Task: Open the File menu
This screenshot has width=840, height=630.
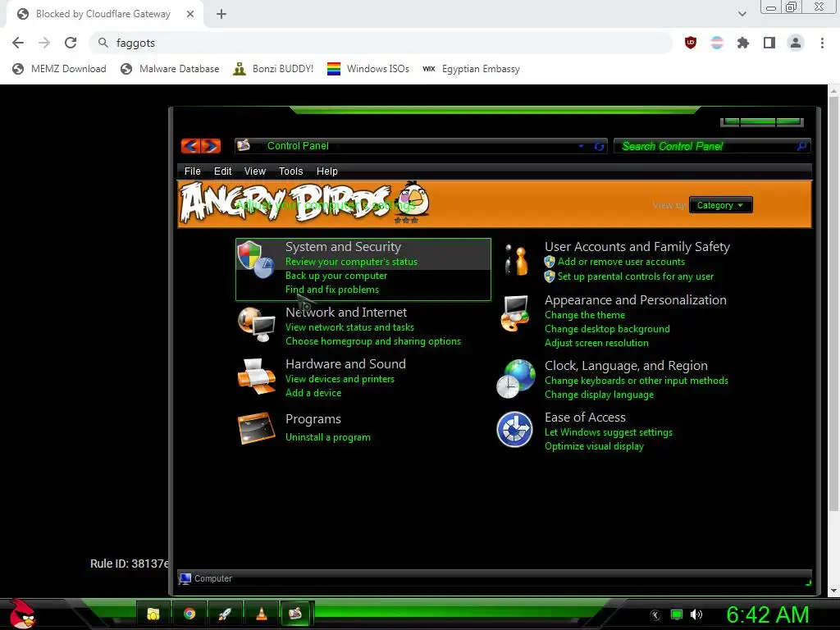Action: [x=192, y=171]
